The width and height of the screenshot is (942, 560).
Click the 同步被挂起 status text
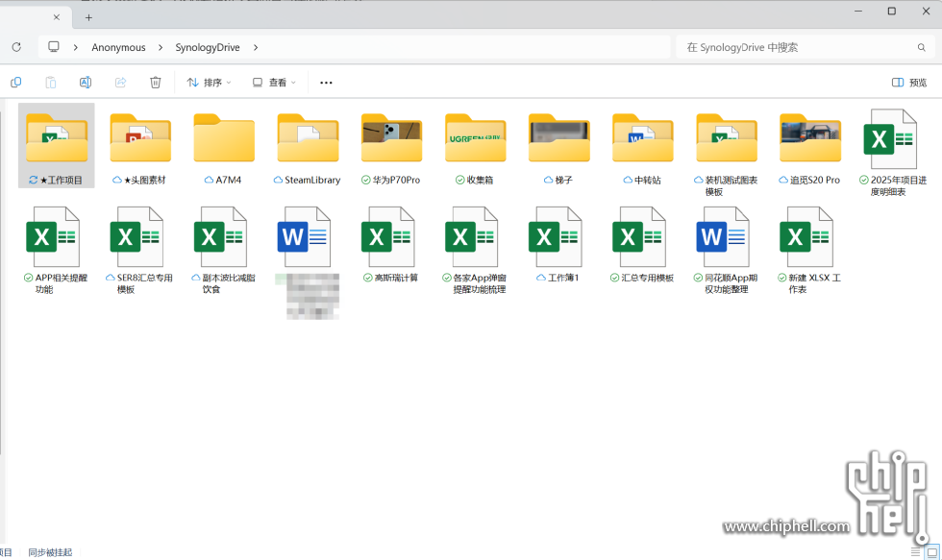[50, 552]
